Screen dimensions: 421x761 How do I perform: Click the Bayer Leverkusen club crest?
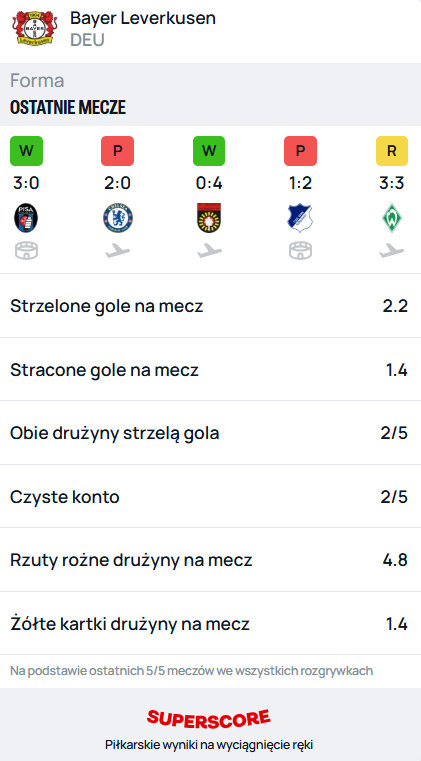tap(34, 28)
